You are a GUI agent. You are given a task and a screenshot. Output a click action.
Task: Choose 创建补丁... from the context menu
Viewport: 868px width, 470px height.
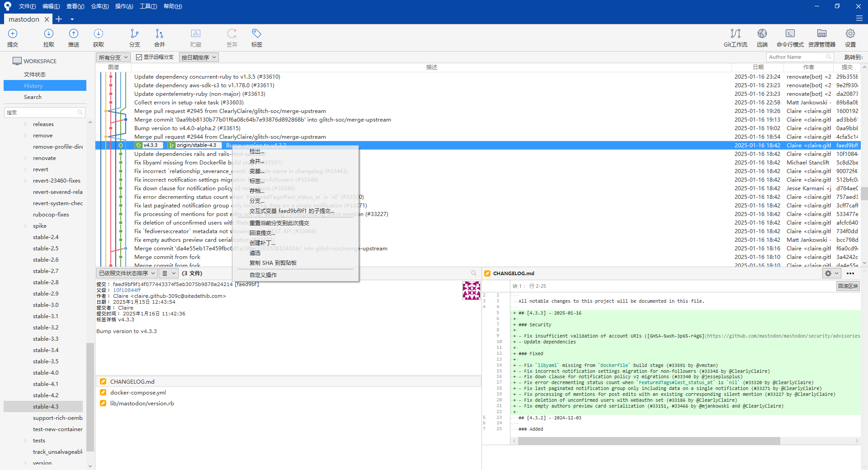[x=295, y=243]
